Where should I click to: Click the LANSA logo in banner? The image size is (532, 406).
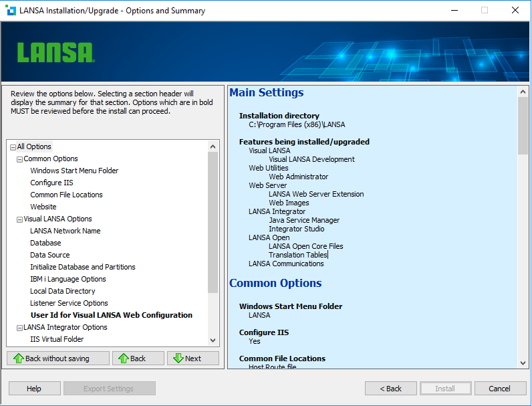[55, 53]
